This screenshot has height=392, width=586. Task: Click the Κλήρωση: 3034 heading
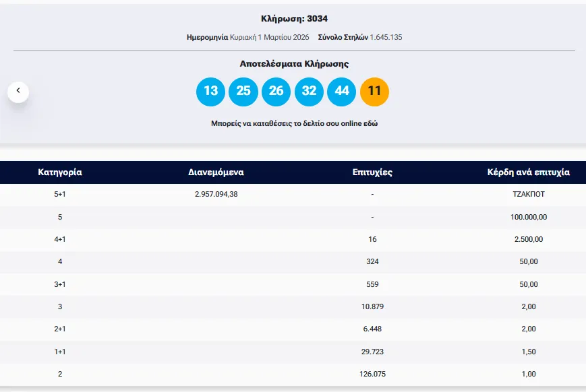point(294,19)
